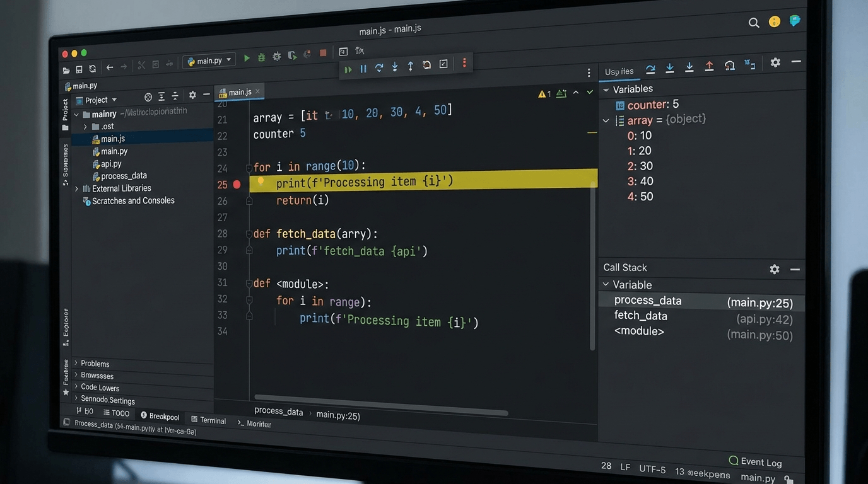Click the red Step Out arrow in debugger panel
This screenshot has height=484, width=868.
coord(709,66)
